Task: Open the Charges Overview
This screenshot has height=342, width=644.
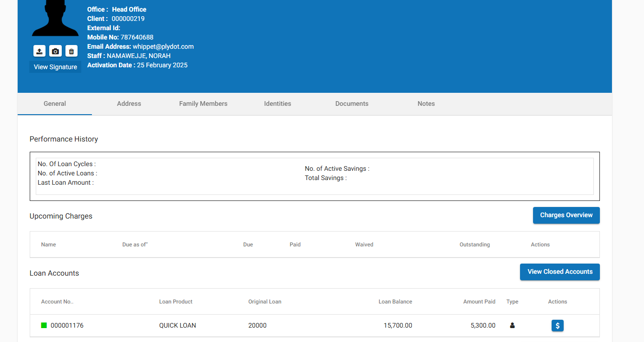Action: pos(566,215)
